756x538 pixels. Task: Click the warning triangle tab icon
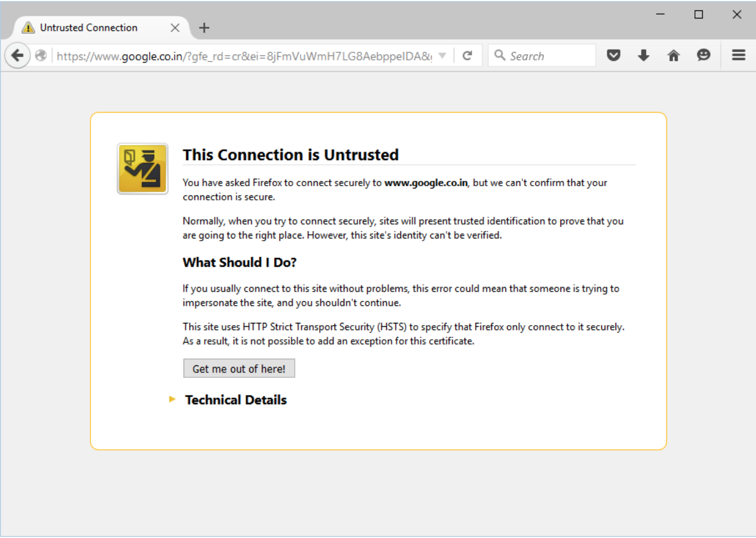point(28,28)
